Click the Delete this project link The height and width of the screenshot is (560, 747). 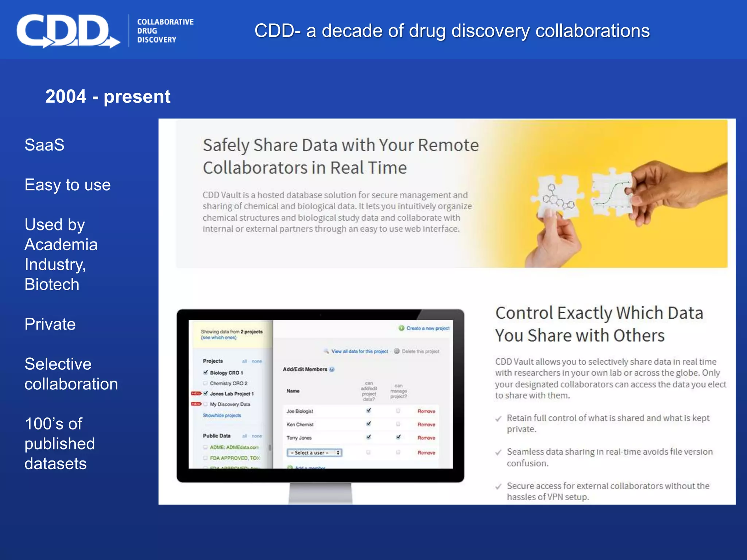pyautogui.click(x=421, y=351)
